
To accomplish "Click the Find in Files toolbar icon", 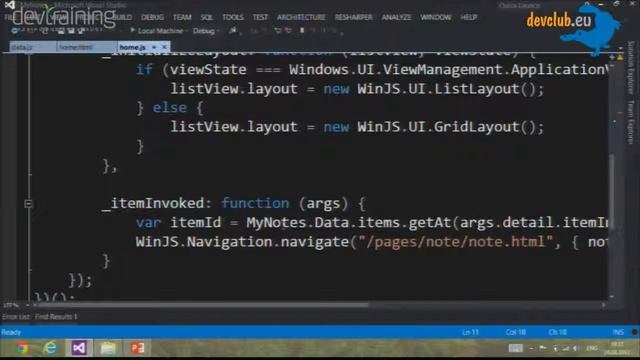I will pyautogui.click(x=233, y=31).
